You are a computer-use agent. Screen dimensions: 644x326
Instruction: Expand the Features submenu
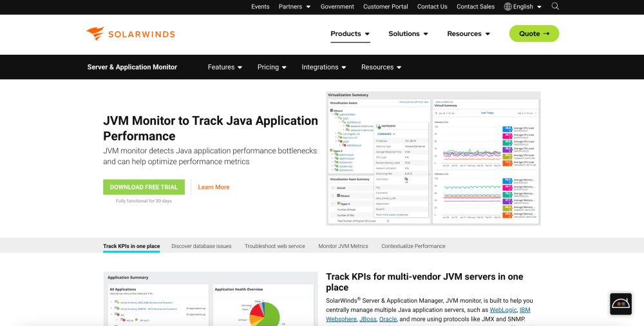pos(225,67)
